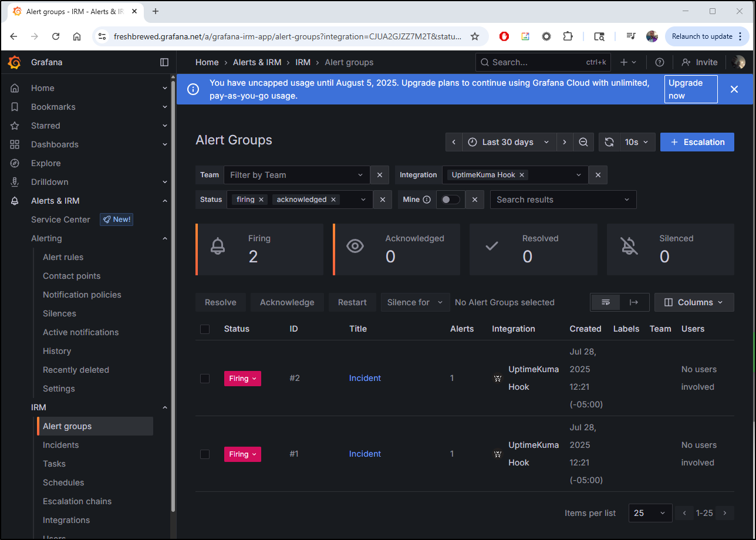Open the Items per list 25 dropdown
The width and height of the screenshot is (756, 540).
click(x=650, y=513)
